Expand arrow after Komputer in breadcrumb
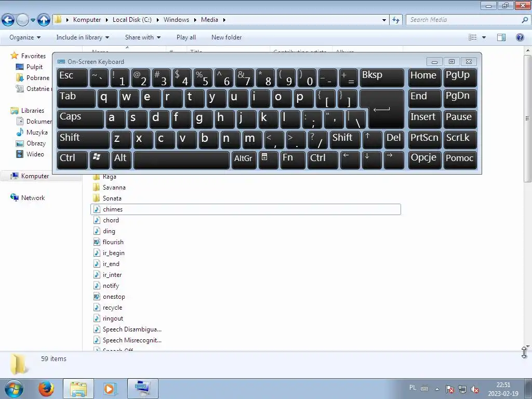Screen dimensions: 532x399 click(107, 20)
